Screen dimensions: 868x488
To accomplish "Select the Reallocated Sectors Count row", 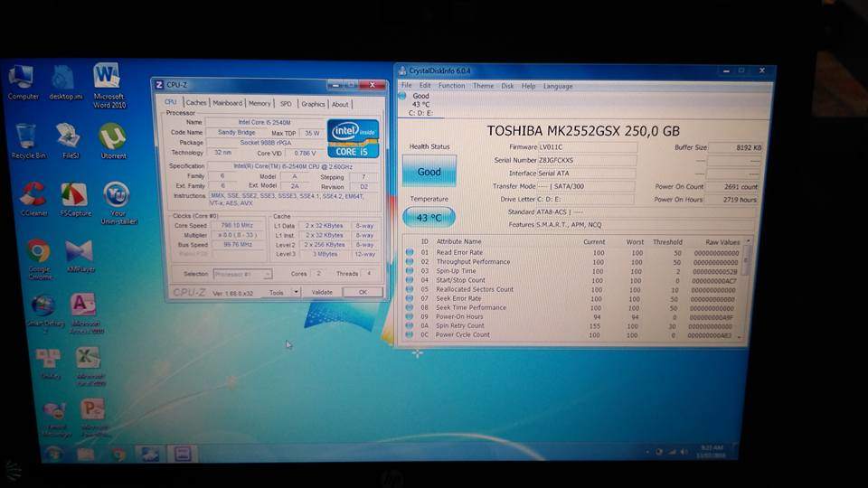I will click(x=576, y=289).
